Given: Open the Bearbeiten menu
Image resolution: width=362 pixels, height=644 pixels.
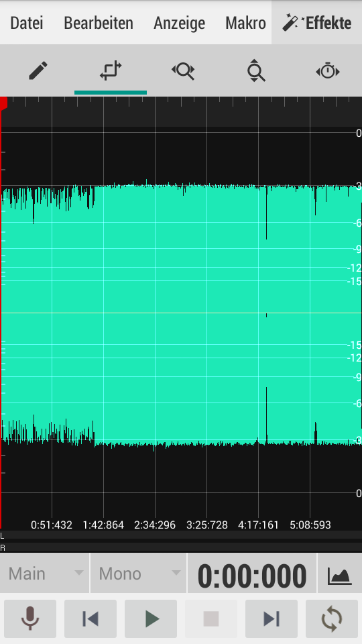Looking at the screenshot, I should coord(99,23).
